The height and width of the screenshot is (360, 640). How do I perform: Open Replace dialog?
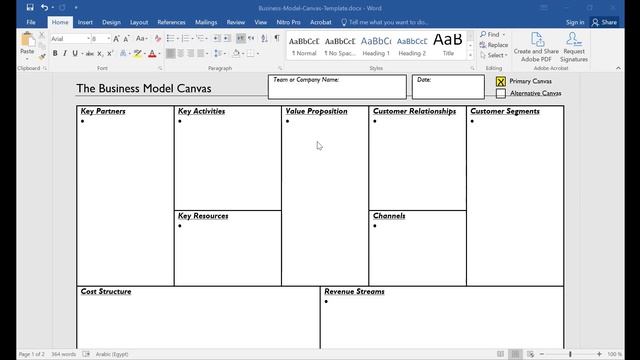click(494, 45)
